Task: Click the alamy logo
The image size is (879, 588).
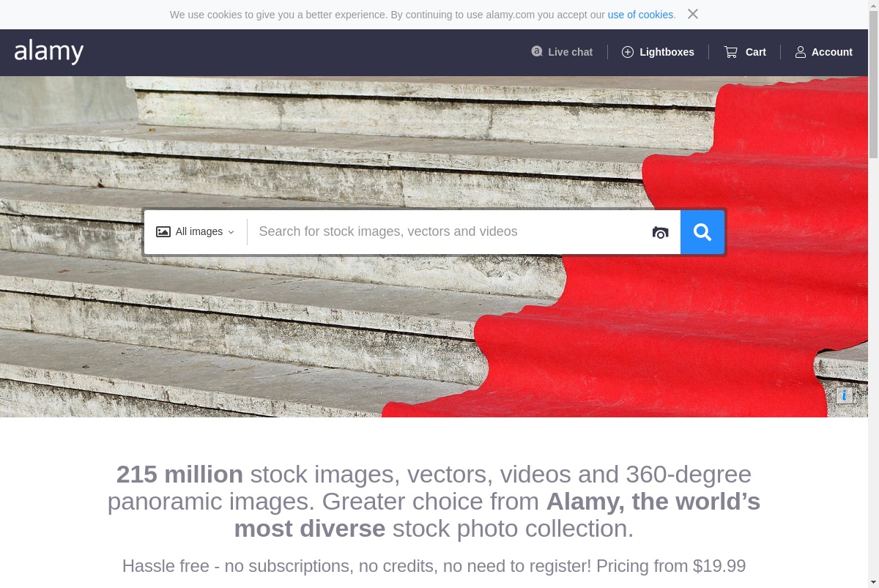Action: (49, 52)
